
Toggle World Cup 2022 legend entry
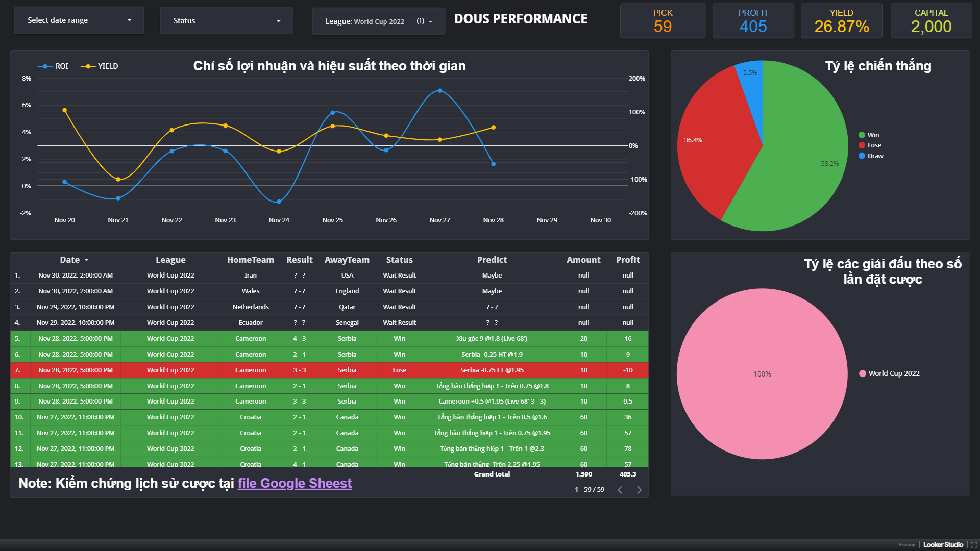click(889, 373)
